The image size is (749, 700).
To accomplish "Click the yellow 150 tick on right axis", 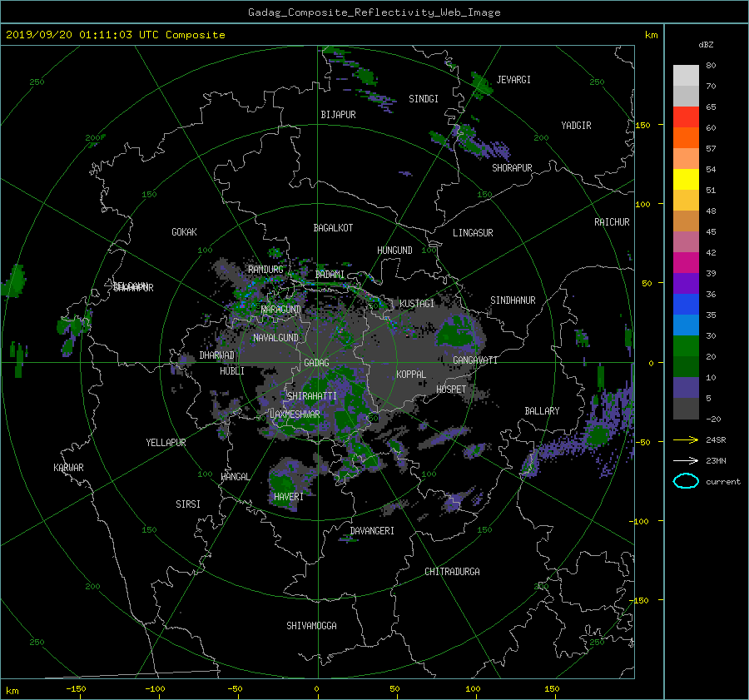I will (x=642, y=125).
